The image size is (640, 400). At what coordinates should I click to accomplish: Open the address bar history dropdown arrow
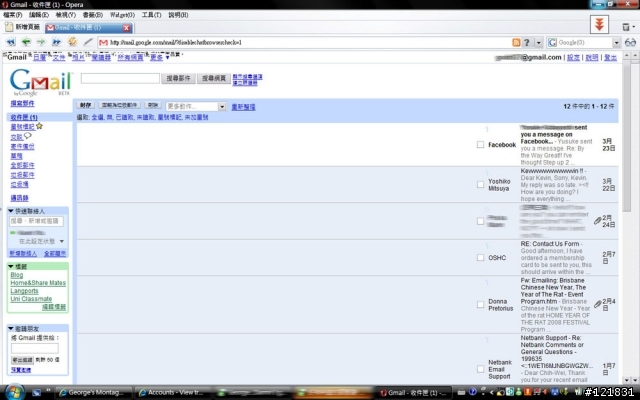538,42
